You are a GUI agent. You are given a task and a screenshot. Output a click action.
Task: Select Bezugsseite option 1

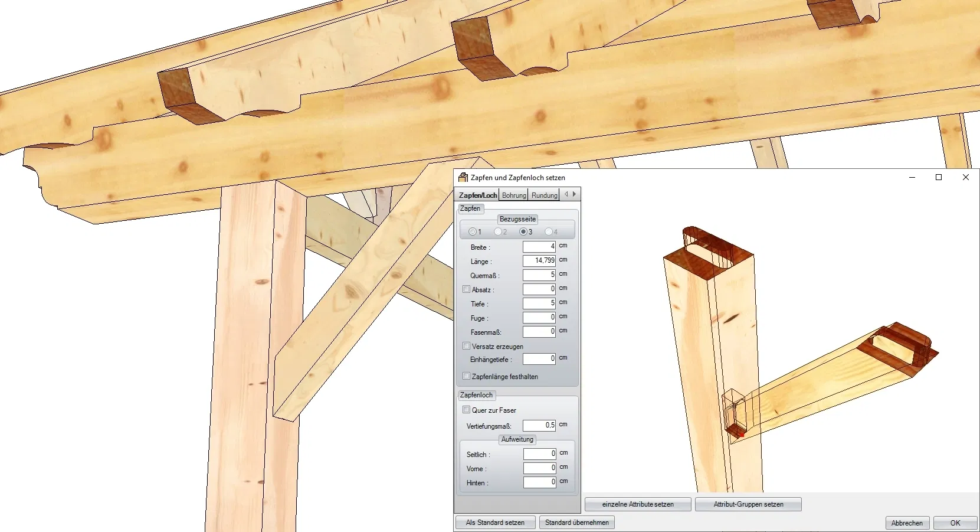coord(473,231)
